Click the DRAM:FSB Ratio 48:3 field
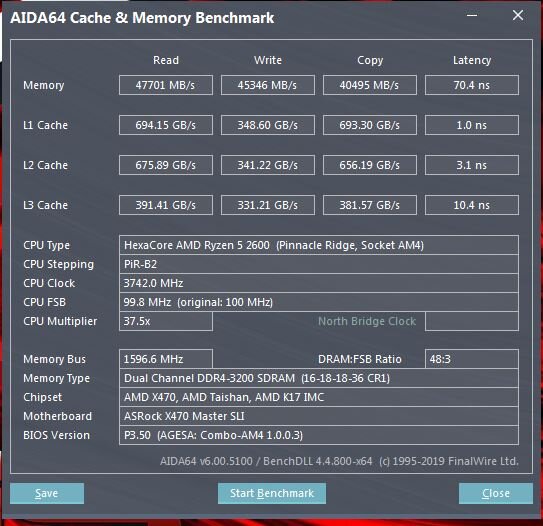543x526 pixels. 472,359
